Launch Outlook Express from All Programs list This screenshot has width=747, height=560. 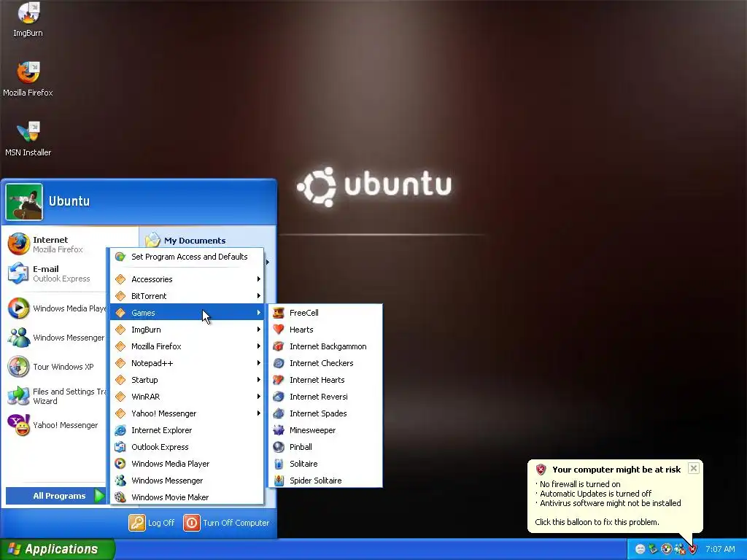187,447
